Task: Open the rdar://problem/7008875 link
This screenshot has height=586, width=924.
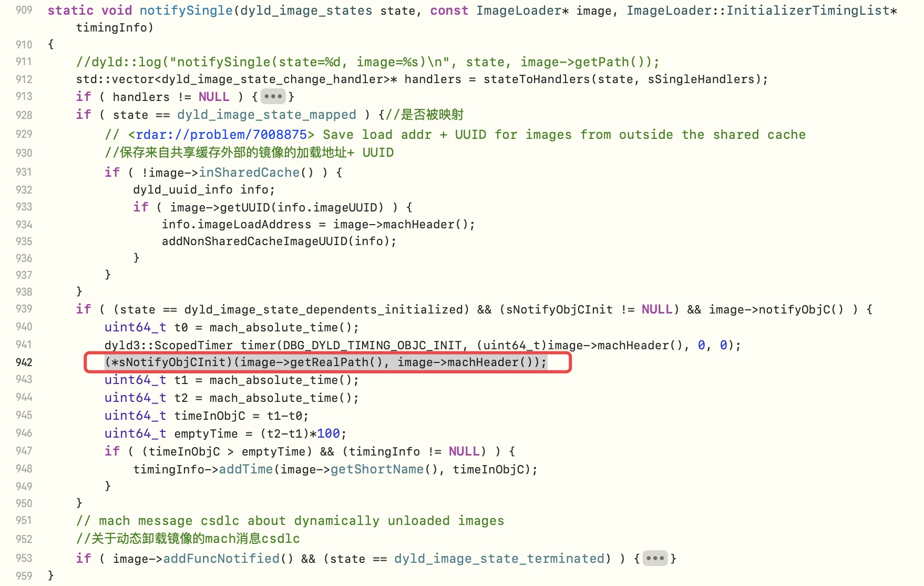Action: (221, 135)
